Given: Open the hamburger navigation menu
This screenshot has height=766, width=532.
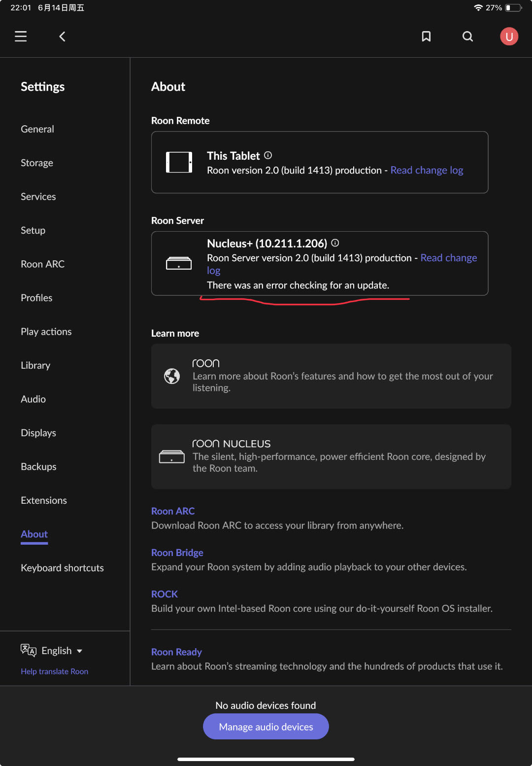Looking at the screenshot, I should (x=21, y=36).
